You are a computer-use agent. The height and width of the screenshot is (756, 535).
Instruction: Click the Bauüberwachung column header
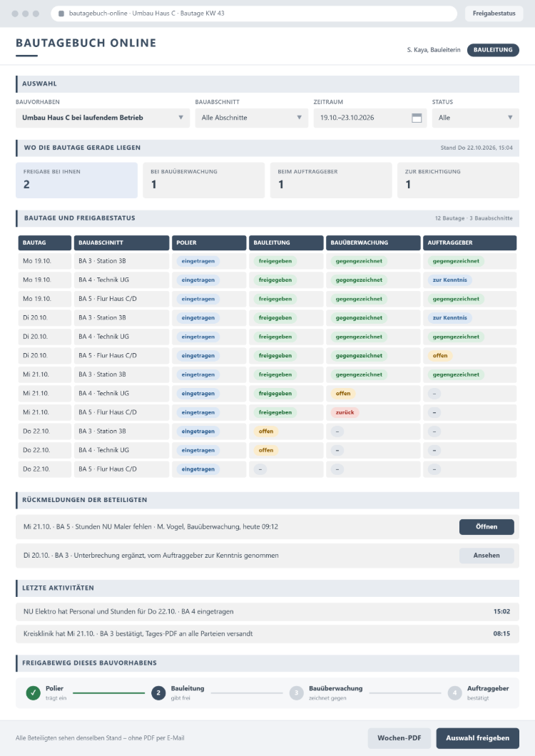pos(373,242)
